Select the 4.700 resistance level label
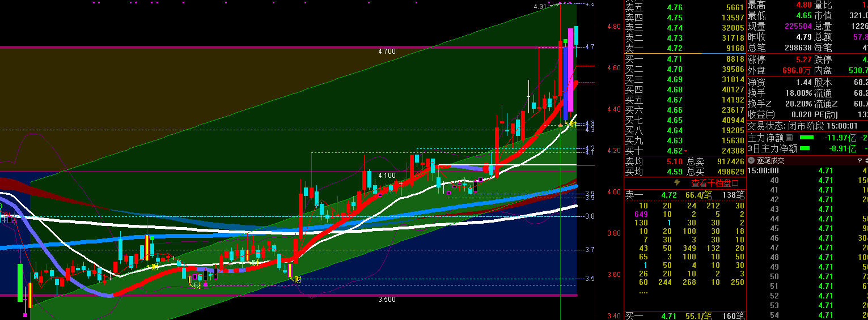The width and height of the screenshot is (868, 320). click(387, 52)
